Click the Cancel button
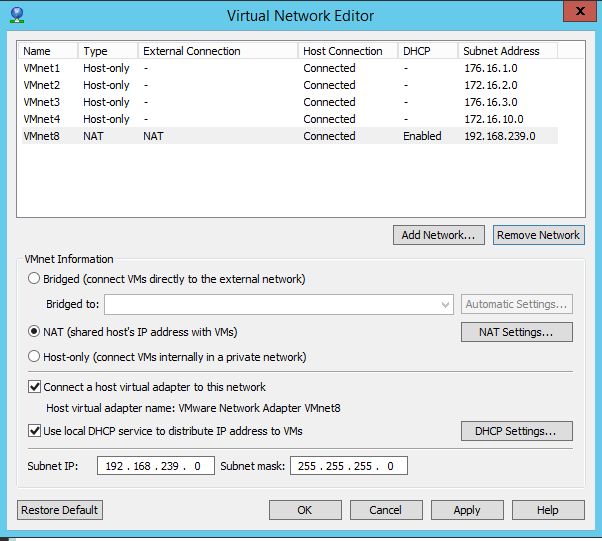This screenshot has width=602, height=541. [x=386, y=510]
